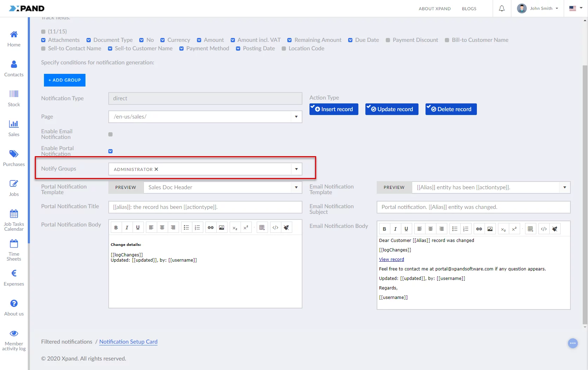Insert link in Portal Notification Body editor

(x=211, y=228)
